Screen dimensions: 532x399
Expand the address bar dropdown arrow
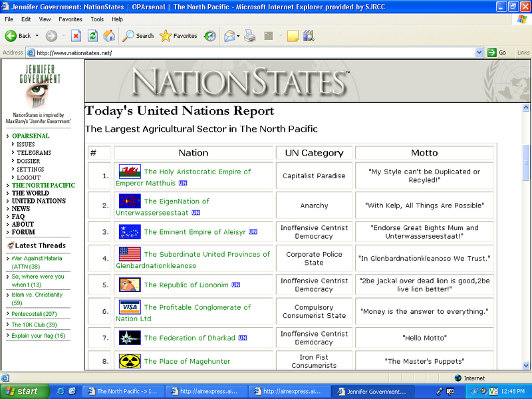tap(479, 53)
